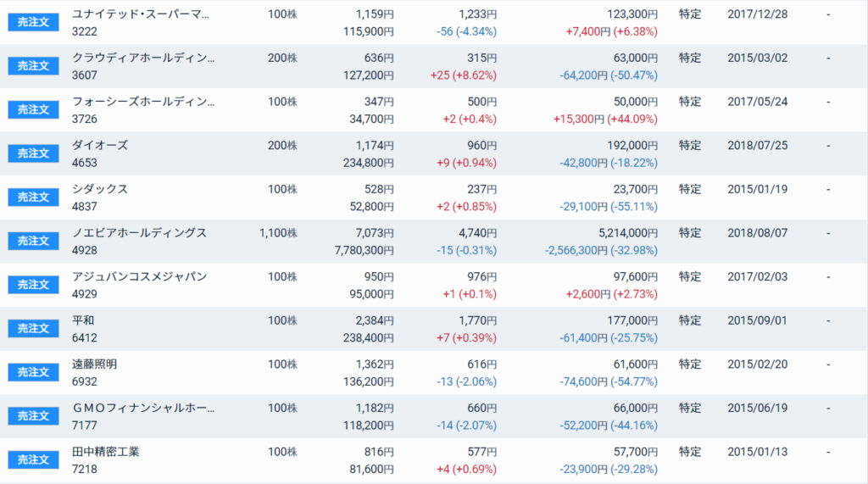
Task: Click 売注文 for 田中精密工業 7218
Action: [x=33, y=459]
